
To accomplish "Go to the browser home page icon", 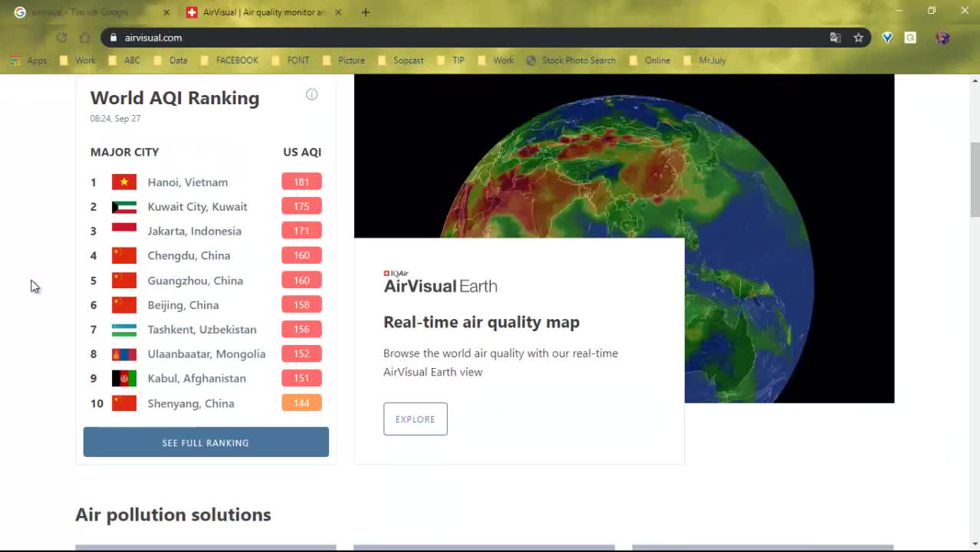I will tap(84, 38).
